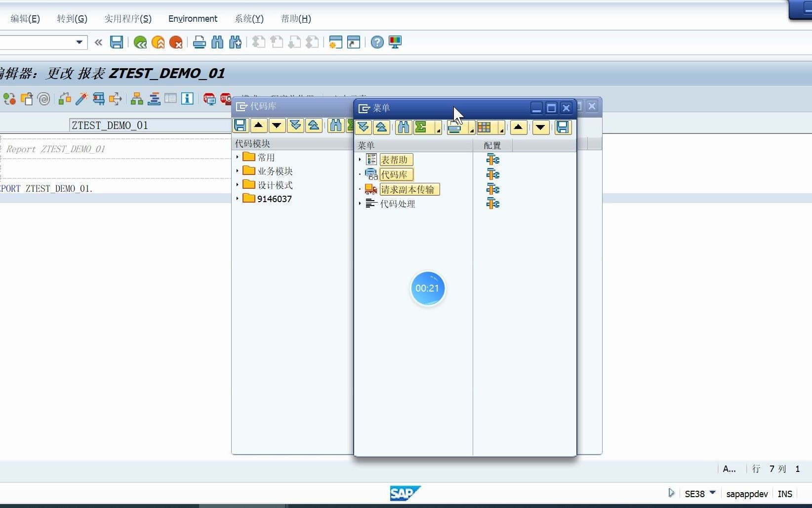Viewport: 812px width, 508px height.
Task: Open the SE38 status bar dropdown
Action: [712, 493]
